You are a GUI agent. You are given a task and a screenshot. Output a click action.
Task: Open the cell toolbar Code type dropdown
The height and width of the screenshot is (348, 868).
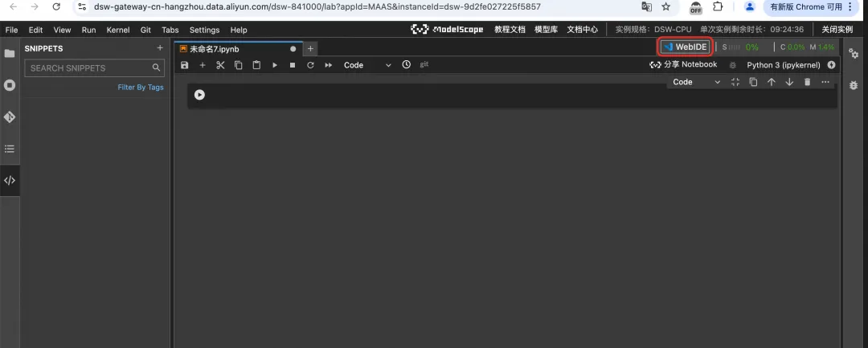pyautogui.click(x=696, y=82)
